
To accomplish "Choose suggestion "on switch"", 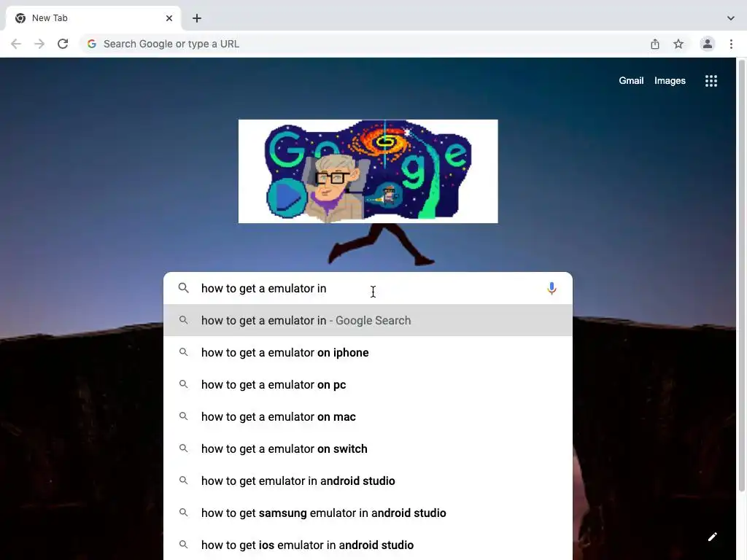I will [368, 448].
